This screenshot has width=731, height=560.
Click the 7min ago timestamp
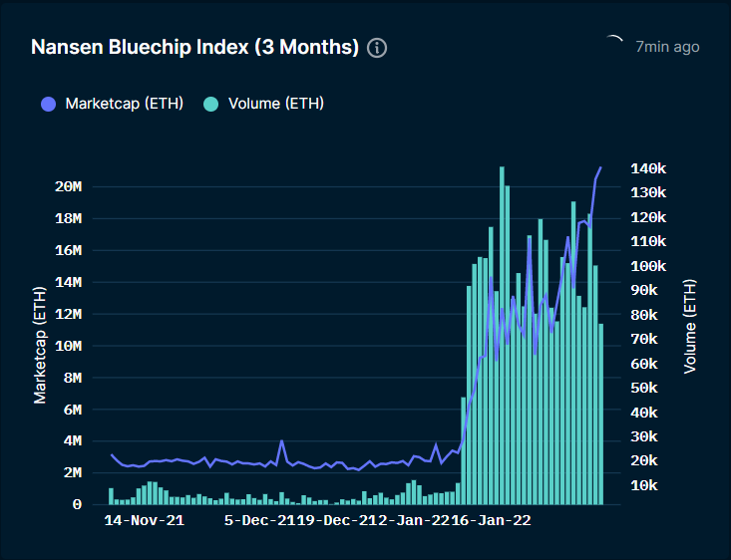[x=667, y=47]
